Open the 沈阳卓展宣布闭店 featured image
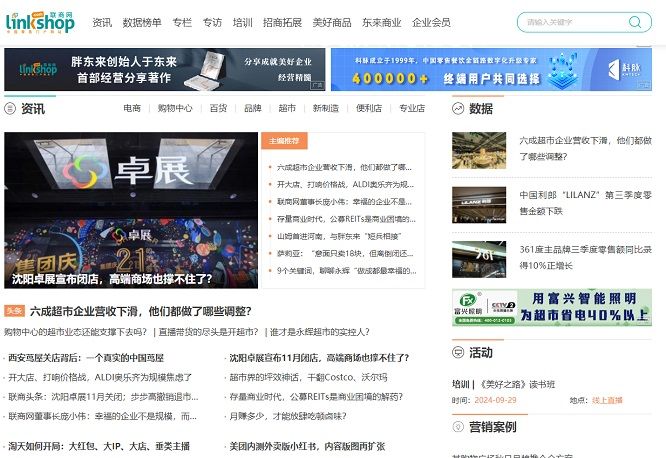 click(x=131, y=210)
